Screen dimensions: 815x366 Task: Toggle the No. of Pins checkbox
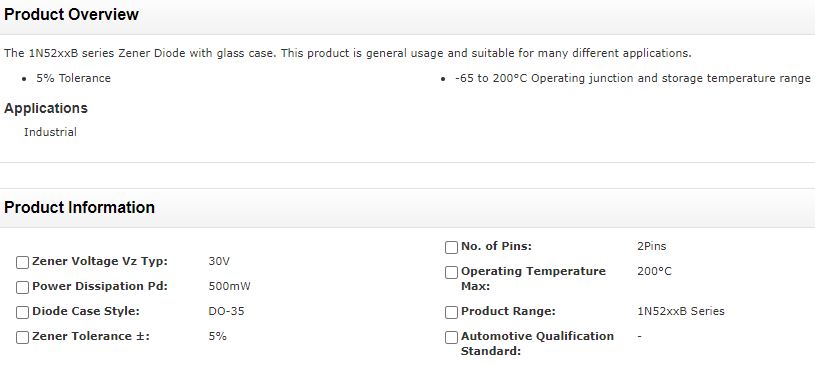point(451,247)
